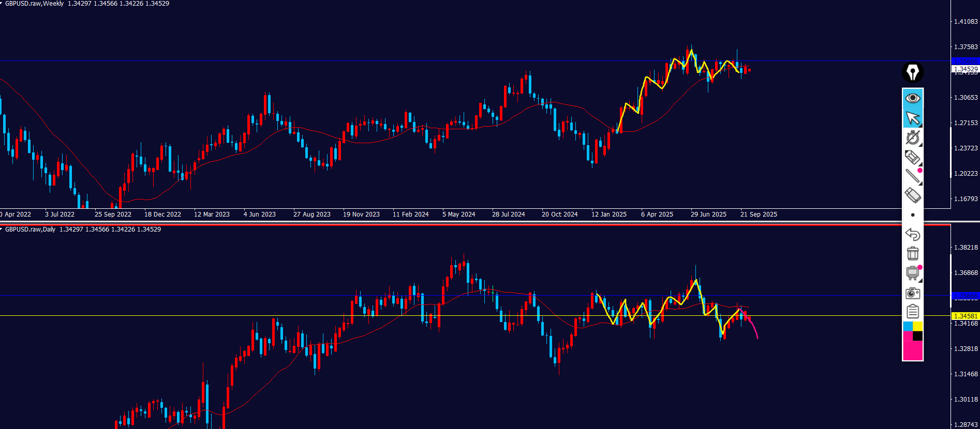Switch to the cursor arrow mode
Viewport: 980px width, 429px height.
coord(913,118)
